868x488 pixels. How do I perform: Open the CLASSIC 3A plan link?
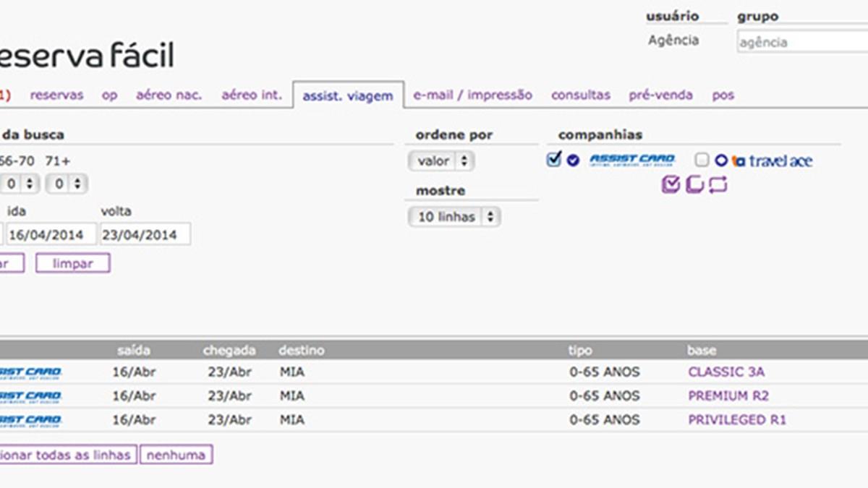pos(726,372)
